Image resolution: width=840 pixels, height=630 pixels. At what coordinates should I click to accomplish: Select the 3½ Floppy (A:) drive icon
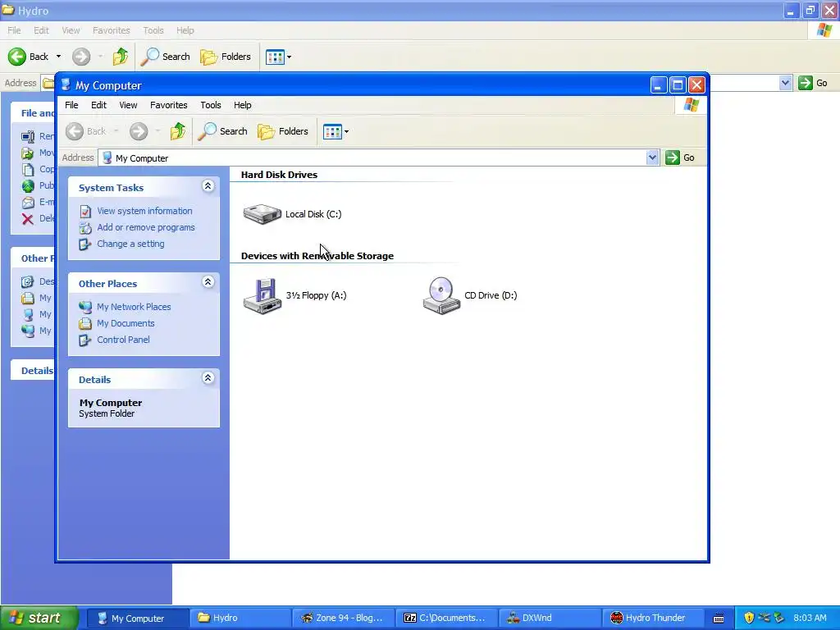pyautogui.click(x=262, y=295)
